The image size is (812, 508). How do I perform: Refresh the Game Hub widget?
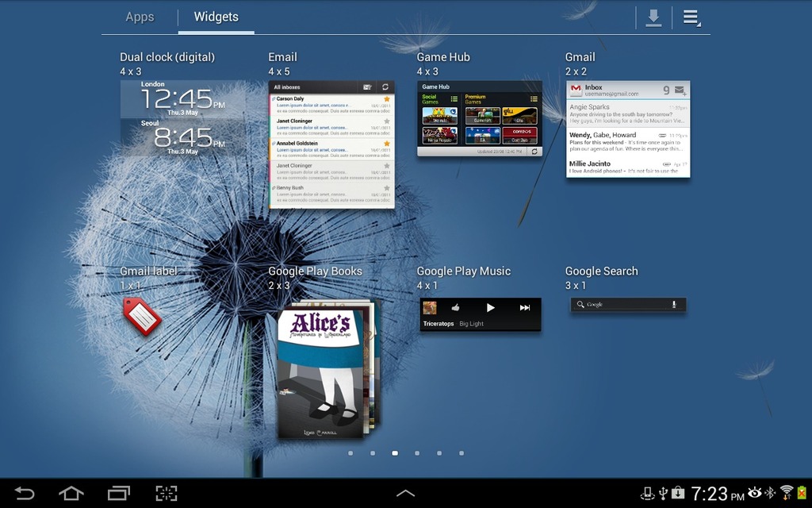point(534,152)
